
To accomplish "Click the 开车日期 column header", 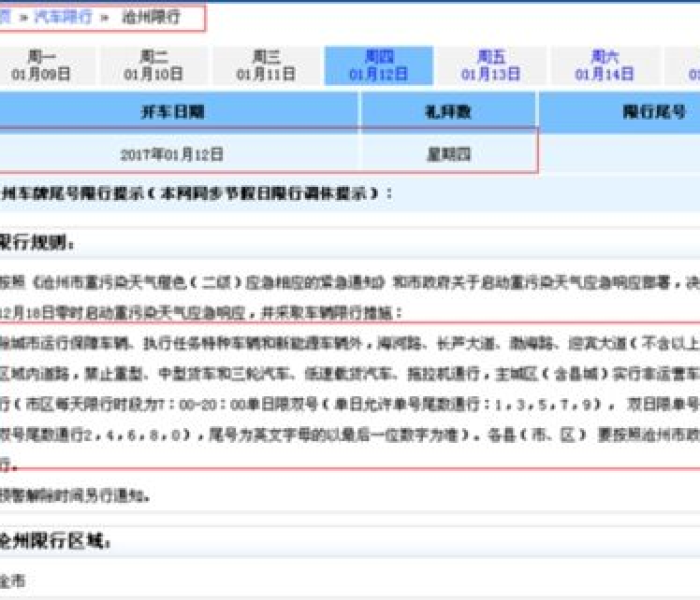I will 179,112.
